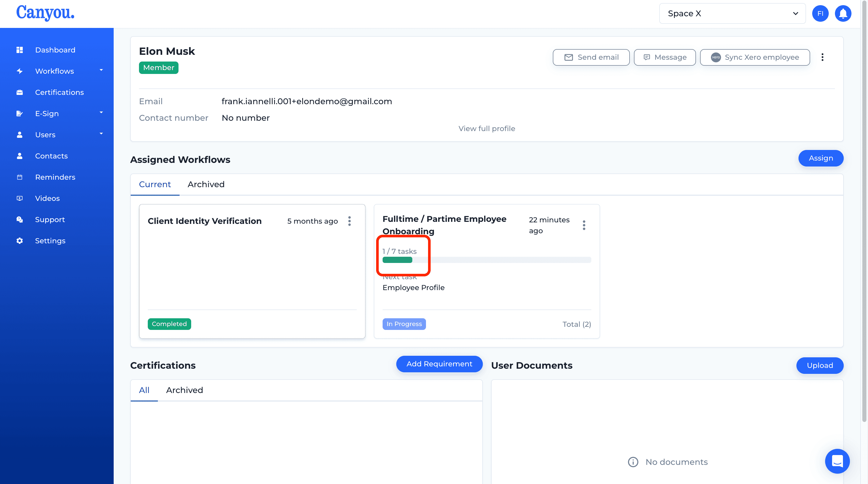The image size is (868, 484).
Task: Click the Assign workflow button
Action: [821, 158]
